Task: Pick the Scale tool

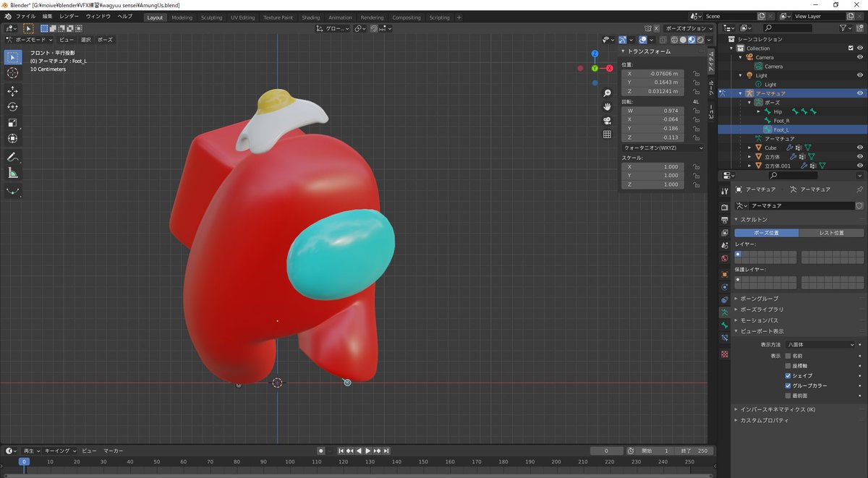Action: pos(13,122)
